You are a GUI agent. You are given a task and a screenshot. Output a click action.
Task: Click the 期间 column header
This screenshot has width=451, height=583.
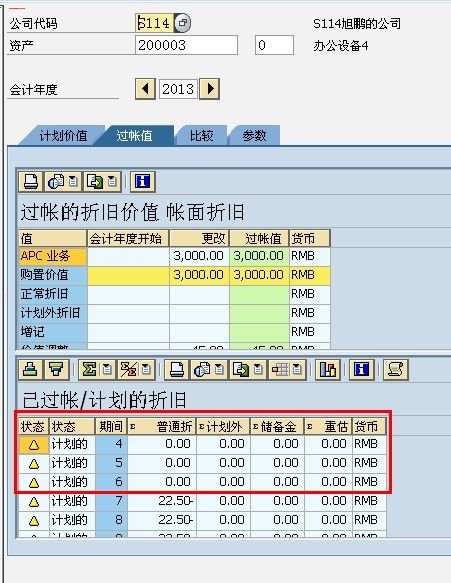[x=111, y=426]
